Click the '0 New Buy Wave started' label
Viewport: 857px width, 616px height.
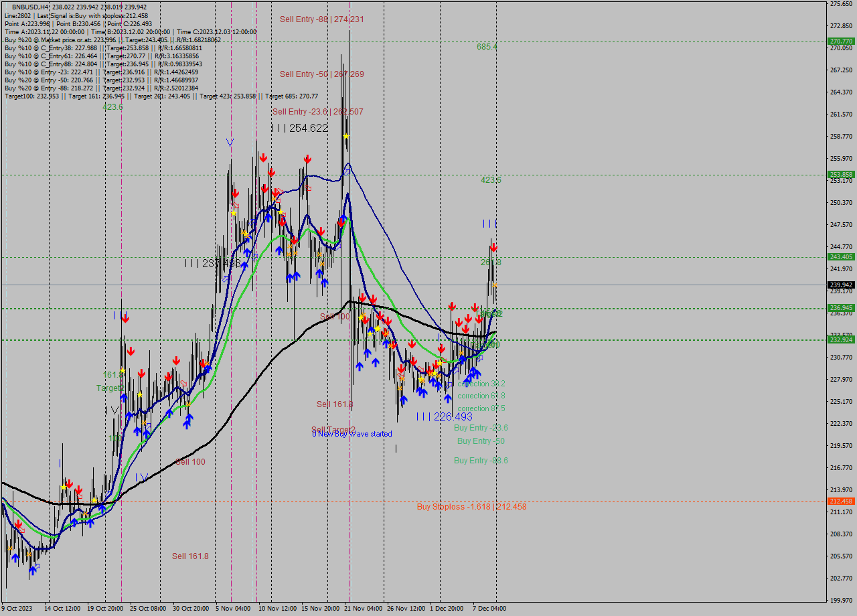coord(352,434)
